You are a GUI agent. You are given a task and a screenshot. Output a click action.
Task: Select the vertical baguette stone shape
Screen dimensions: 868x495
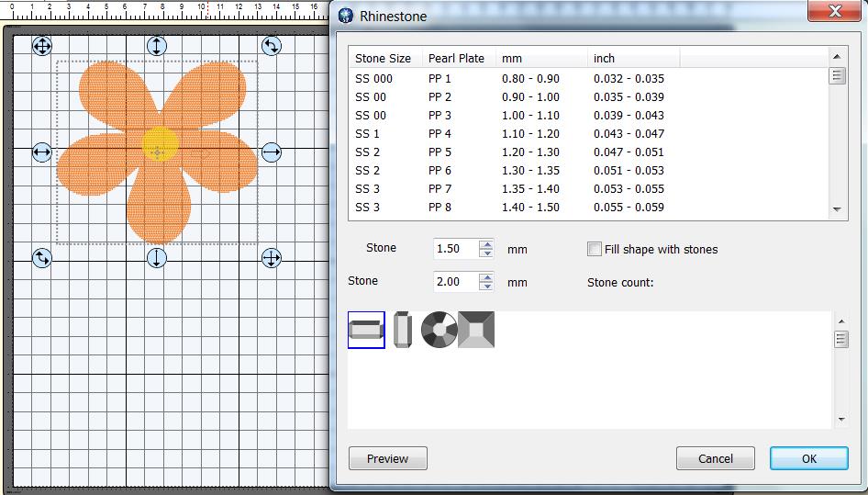402,330
